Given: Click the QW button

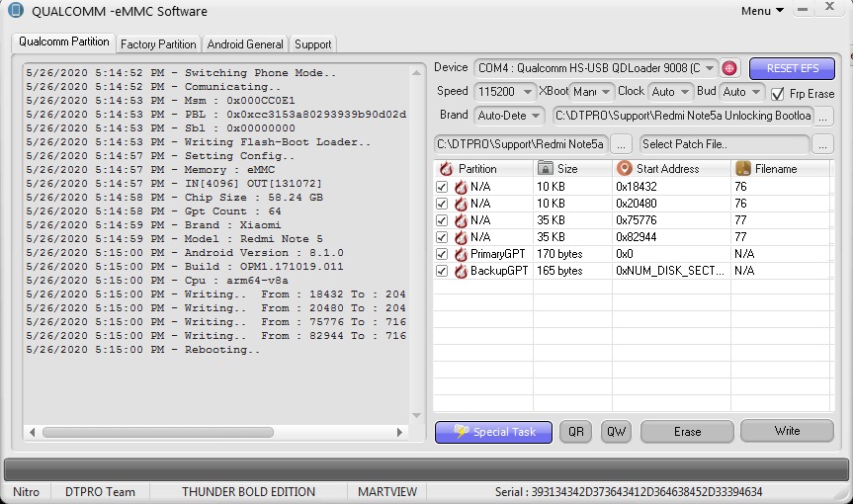Looking at the screenshot, I should pos(616,432).
